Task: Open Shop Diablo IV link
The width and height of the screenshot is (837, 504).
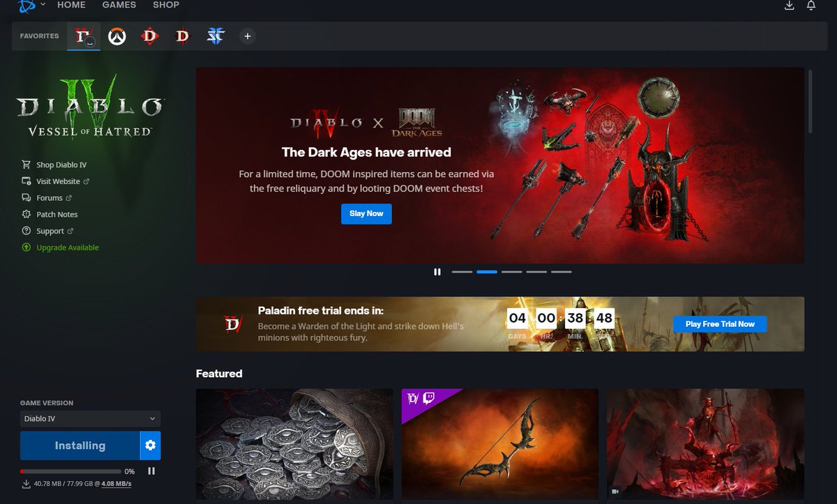Action: pyautogui.click(x=54, y=165)
